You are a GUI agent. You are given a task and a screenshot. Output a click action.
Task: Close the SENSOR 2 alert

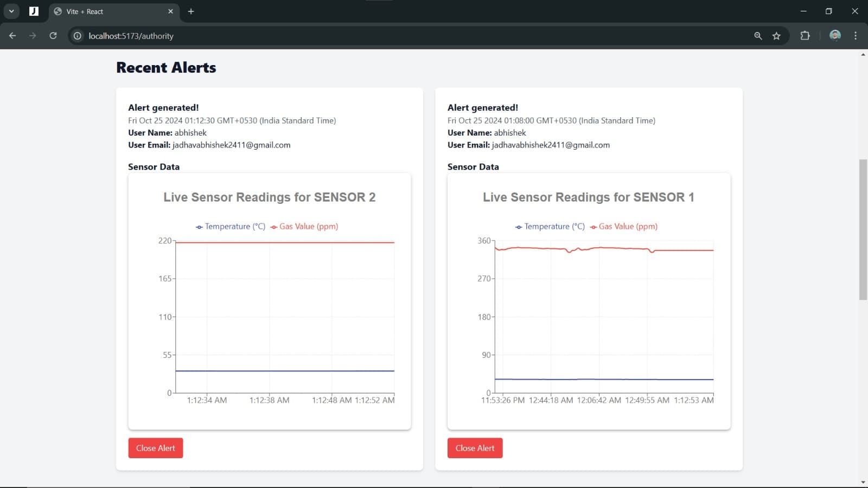tap(156, 448)
